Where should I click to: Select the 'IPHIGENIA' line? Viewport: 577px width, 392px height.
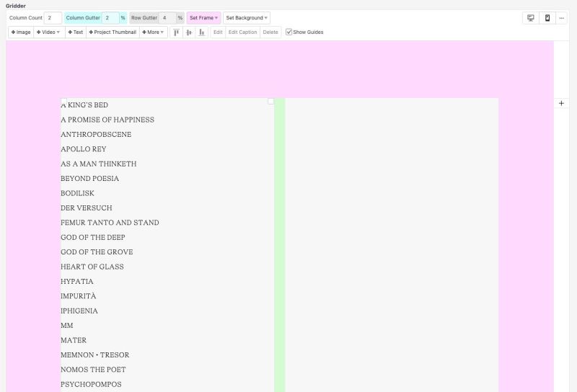point(79,311)
